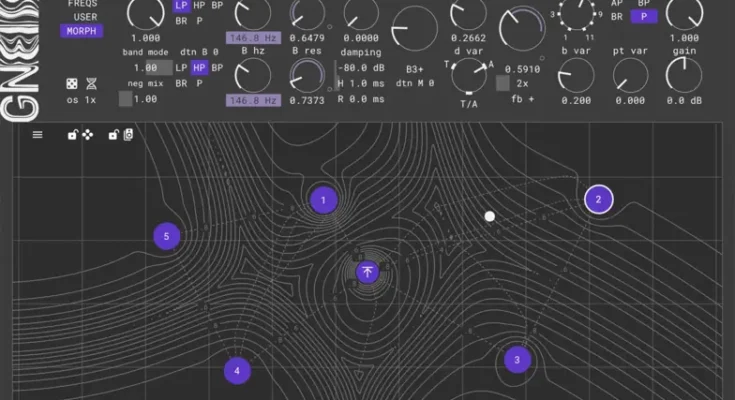Click the -80.0 dB threshold value

[361, 68]
